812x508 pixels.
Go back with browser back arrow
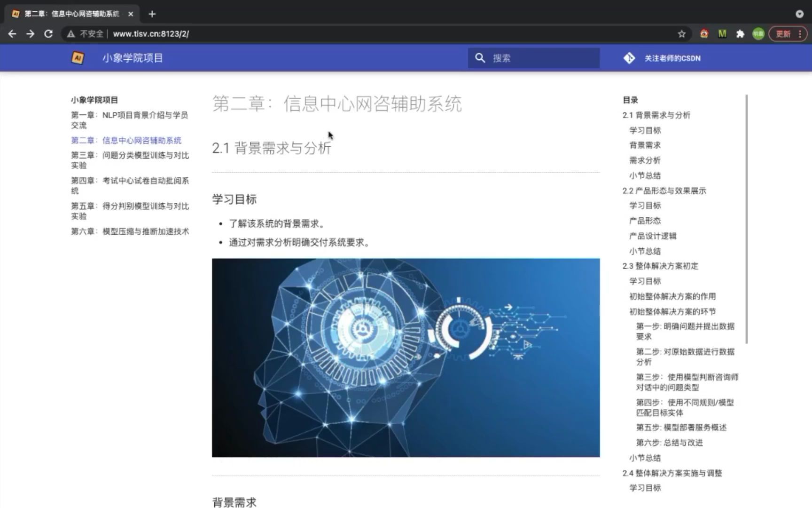[x=13, y=34]
